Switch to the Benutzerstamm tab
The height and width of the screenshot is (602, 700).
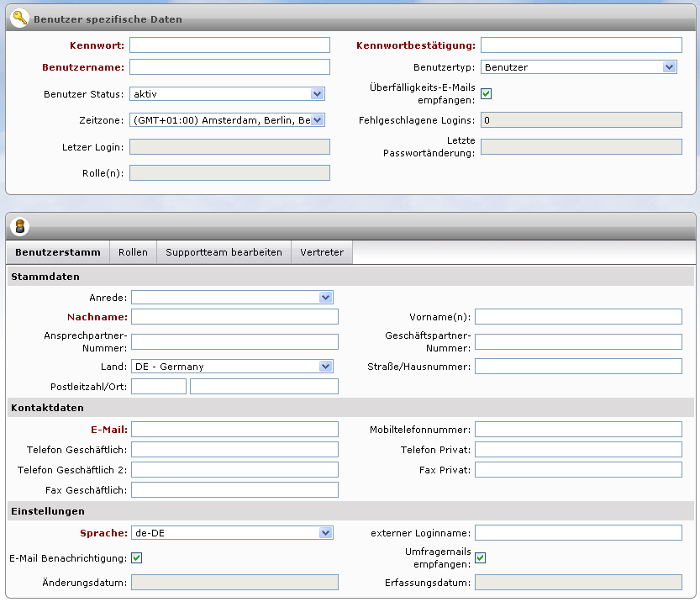[x=58, y=252]
